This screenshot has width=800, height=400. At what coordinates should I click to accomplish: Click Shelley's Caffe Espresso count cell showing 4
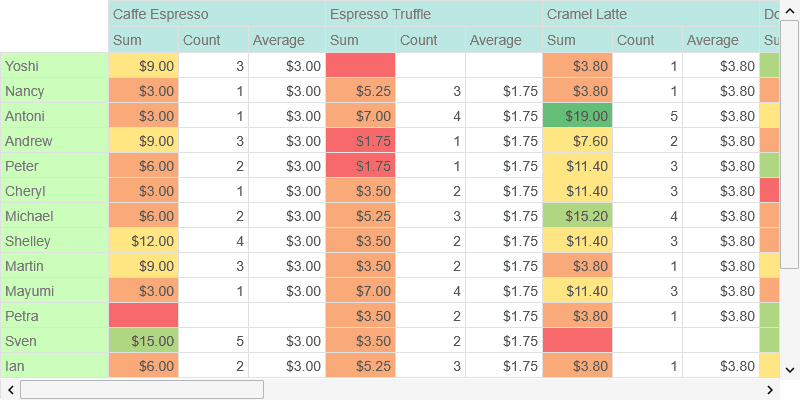pyautogui.click(x=213, y=241)
